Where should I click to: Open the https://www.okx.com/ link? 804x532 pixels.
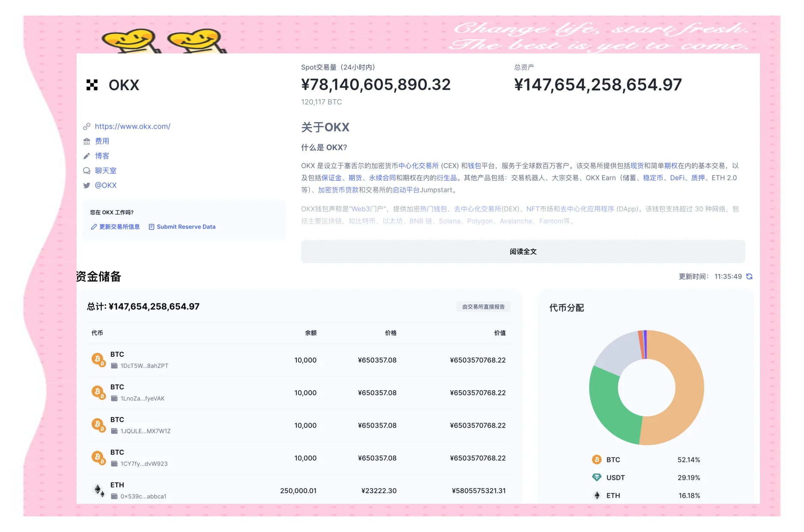pos(133,126)
